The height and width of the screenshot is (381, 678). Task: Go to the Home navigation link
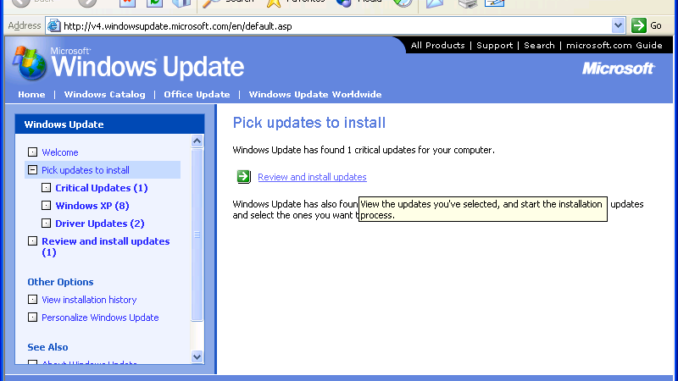click(31, 94)
